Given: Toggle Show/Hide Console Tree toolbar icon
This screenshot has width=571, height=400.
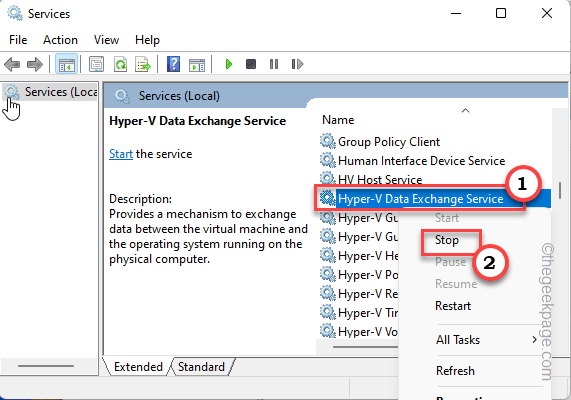Looking at the screenshot, I should [66, 64].
